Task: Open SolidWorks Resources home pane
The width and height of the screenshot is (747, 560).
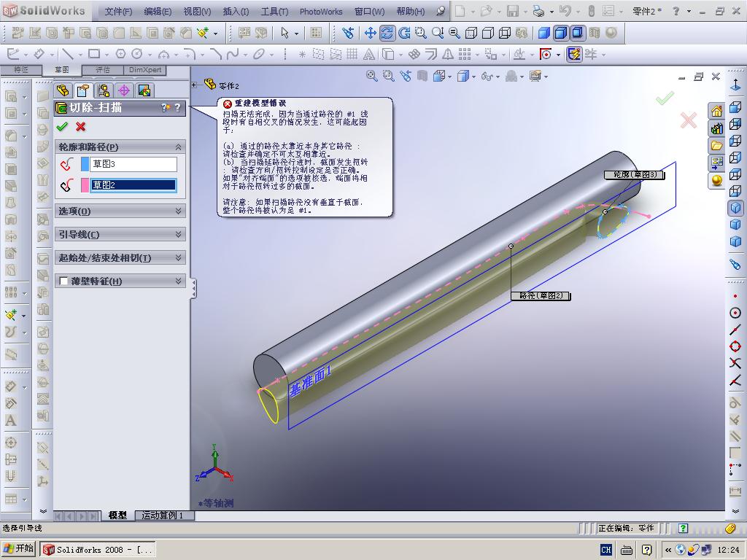Action: 716,112
